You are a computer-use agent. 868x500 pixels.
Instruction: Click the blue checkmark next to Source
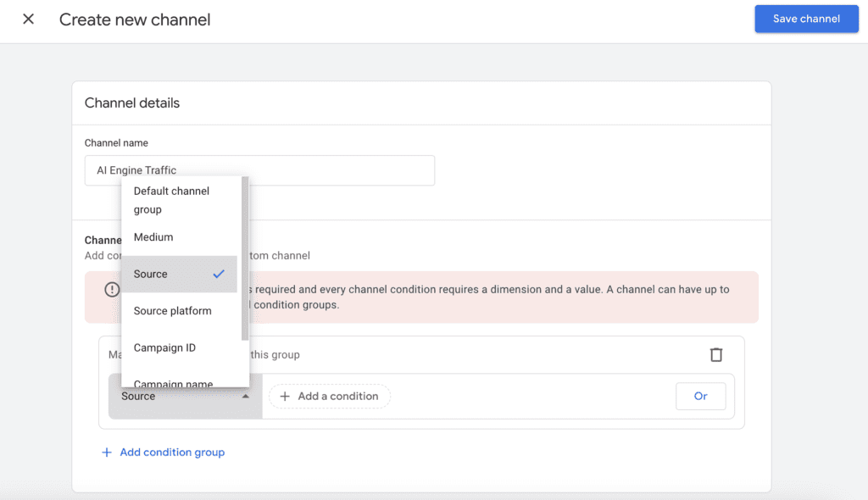[x=219, y=274]
